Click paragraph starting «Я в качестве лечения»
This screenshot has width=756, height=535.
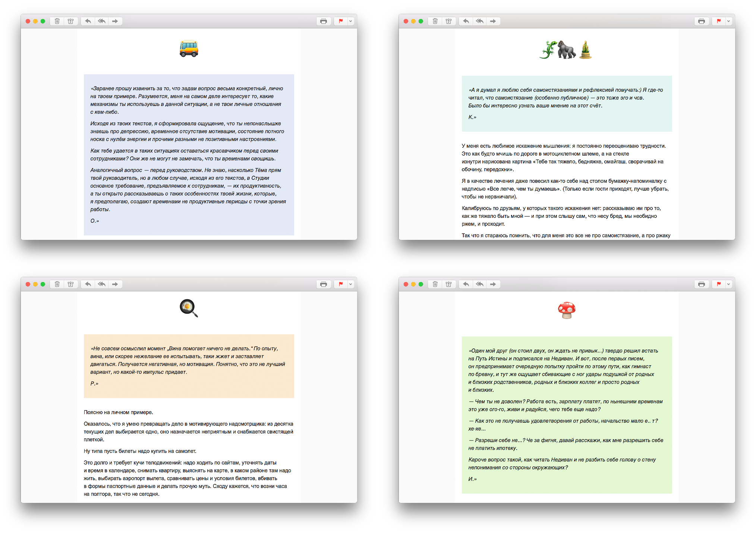[x=565, y=189]
